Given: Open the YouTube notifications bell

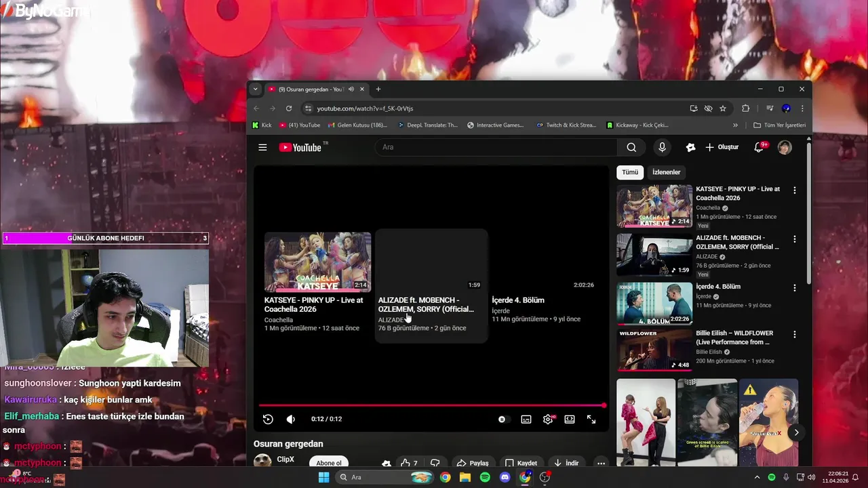Looking at the screenshot, I should coord(759,147).
